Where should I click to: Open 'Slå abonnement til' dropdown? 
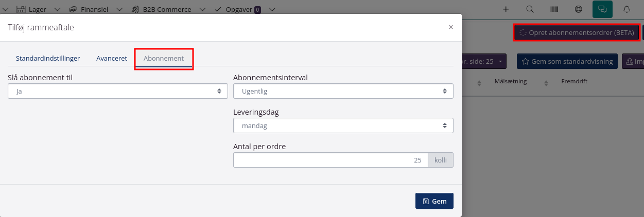tap(118, 91)
